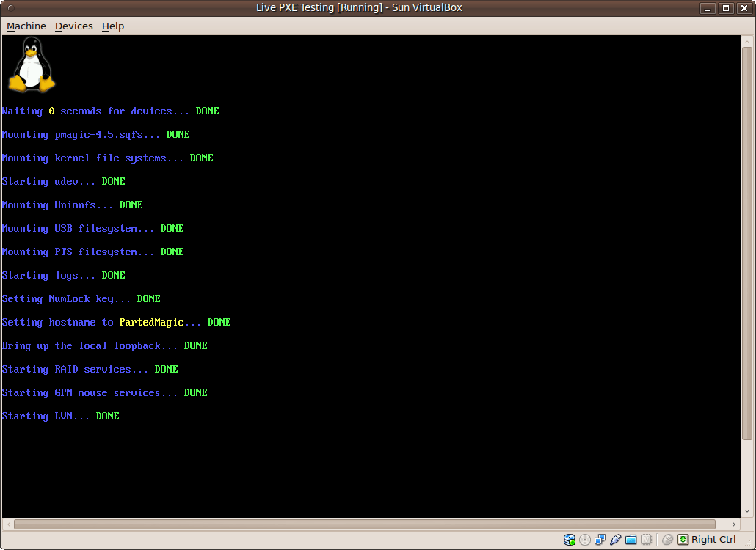Open the Machine menu
756x550 pixels.
click(x=26, y=26)
